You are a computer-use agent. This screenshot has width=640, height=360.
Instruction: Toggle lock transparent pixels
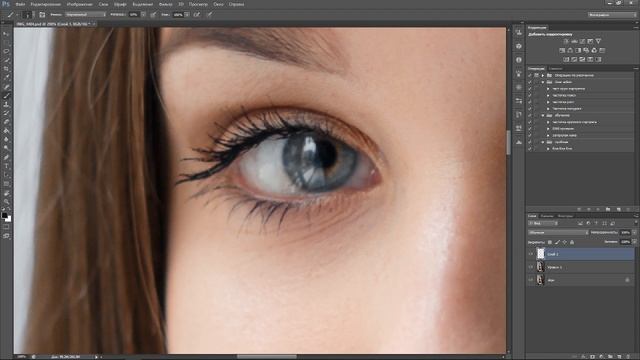550,242
